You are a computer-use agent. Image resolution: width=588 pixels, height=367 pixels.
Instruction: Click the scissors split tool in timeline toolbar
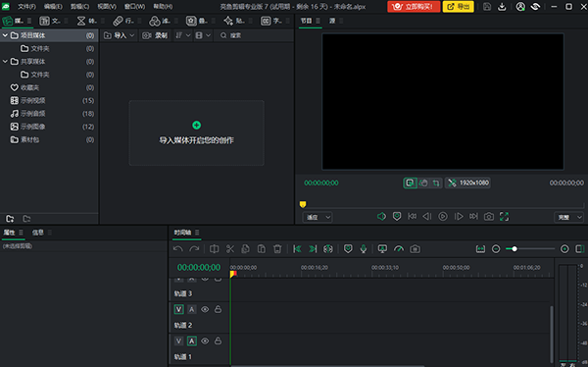230,248
